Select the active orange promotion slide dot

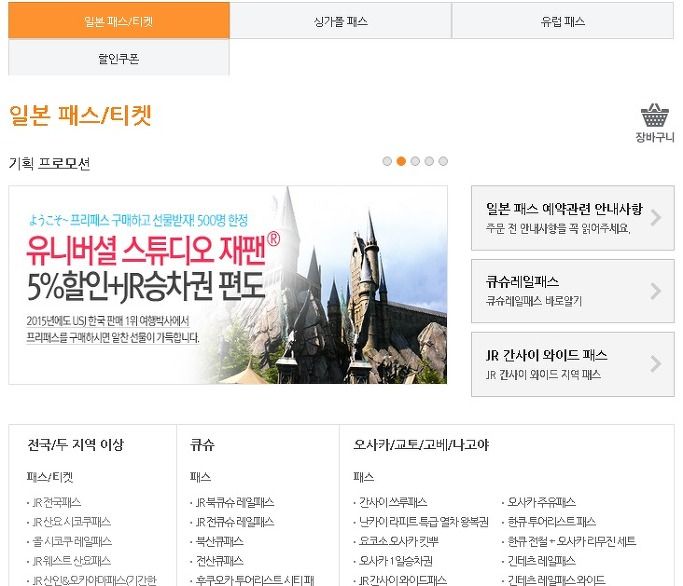(401, 161)
